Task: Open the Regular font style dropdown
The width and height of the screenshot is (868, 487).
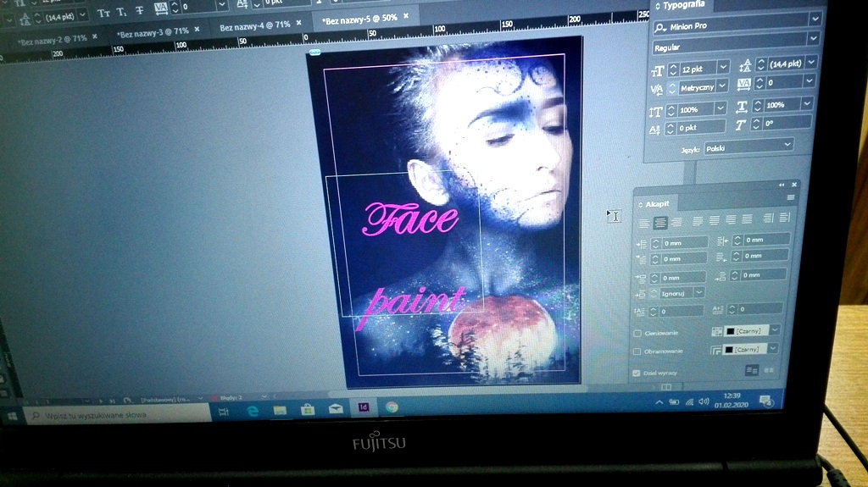Action: click(x=813, y=39)
